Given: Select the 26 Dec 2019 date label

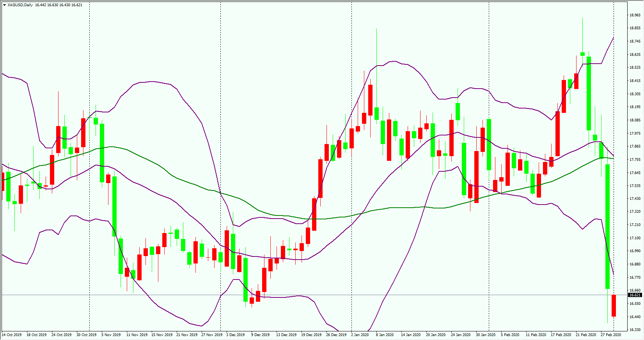Looking at the screenshot, I should (x=336, y=335).
